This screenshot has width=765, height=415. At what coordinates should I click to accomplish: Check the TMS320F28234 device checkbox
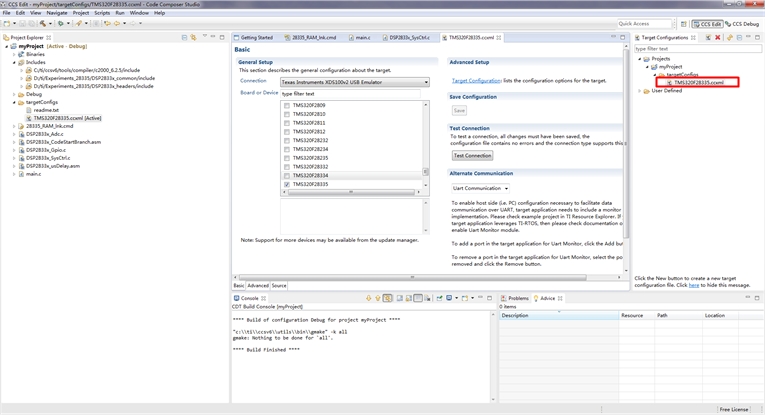coord(287,149)
